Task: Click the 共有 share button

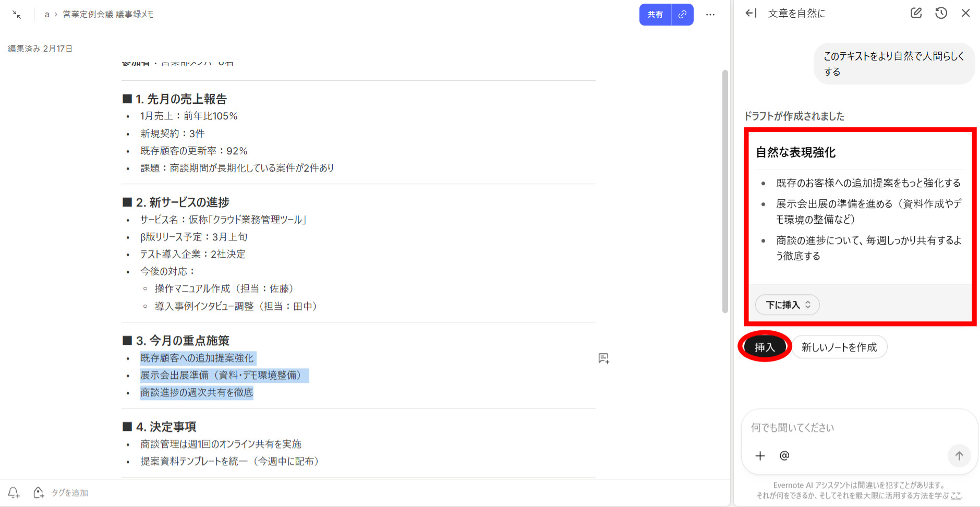Action: coord(655,15)
